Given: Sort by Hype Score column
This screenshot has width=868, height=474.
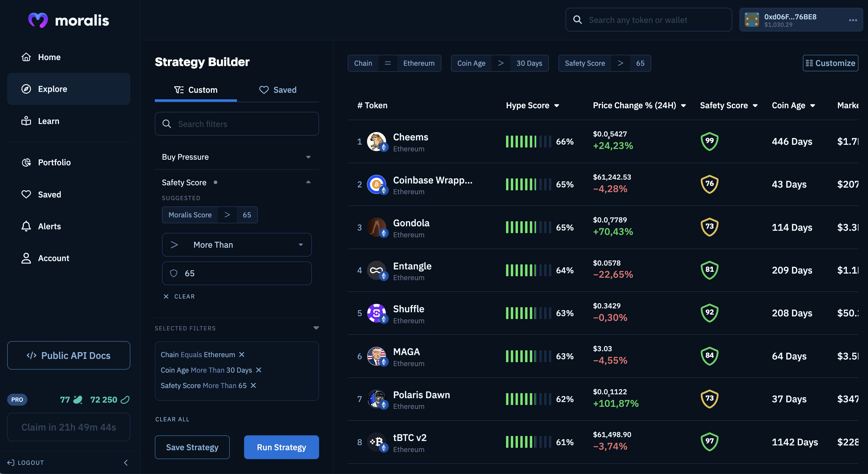Looking at the screenshot, I should [533, 105].
